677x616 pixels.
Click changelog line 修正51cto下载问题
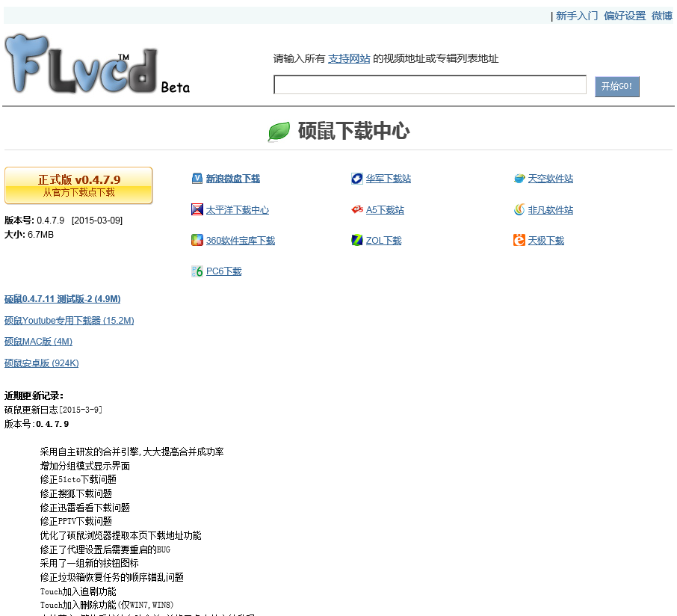point(78,479)
